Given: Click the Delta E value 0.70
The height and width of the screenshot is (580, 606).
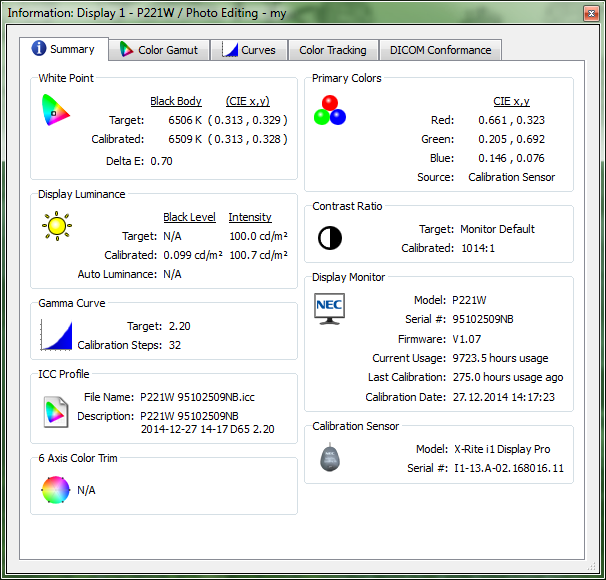Looking at the screenshot, I should click(x=162, y=161).
